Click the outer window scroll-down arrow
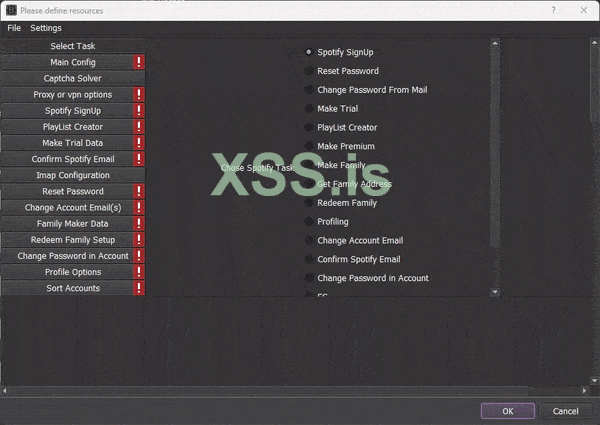The image size is (600, 425). tap(594, 380)
